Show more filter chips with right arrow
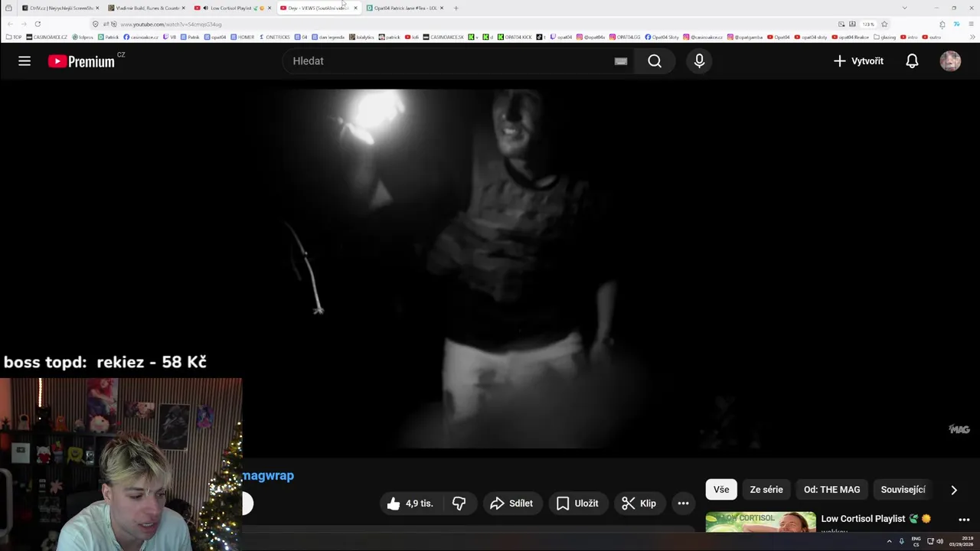The height and width of the screenshot is (551, 980). [x=954, y=490]
